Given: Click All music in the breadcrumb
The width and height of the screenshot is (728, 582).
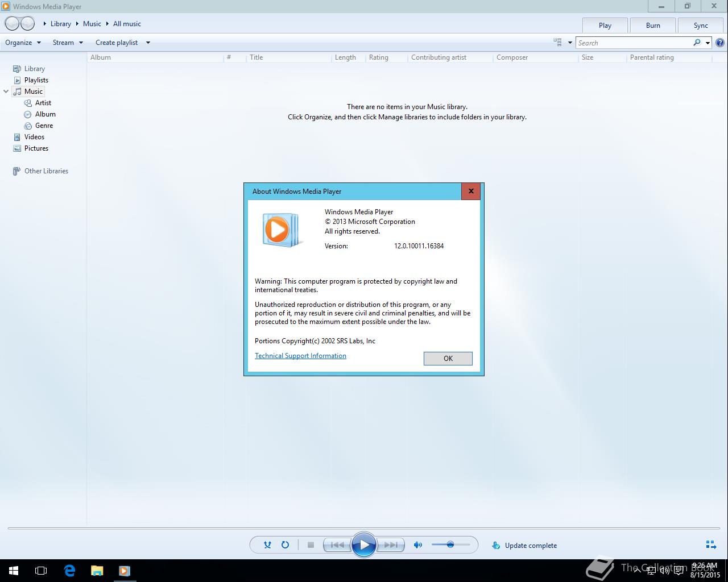Looking at the screenshot, I should (127, 24).
